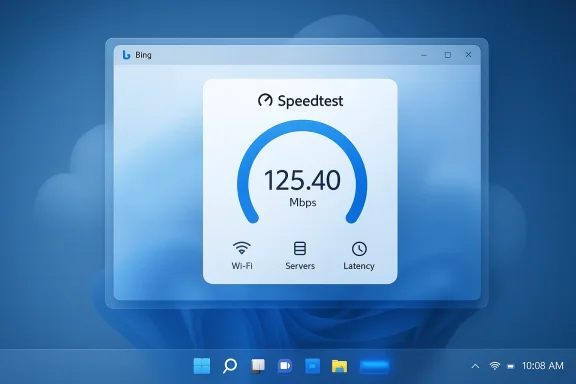Click the 125.40 speed value
576x384 pixels.
[302, 180]
